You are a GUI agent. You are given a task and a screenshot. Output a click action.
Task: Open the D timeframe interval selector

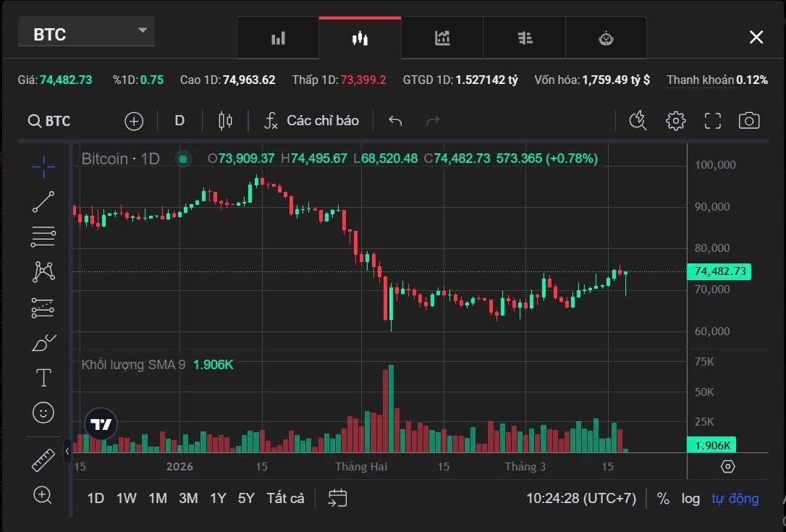179,121
